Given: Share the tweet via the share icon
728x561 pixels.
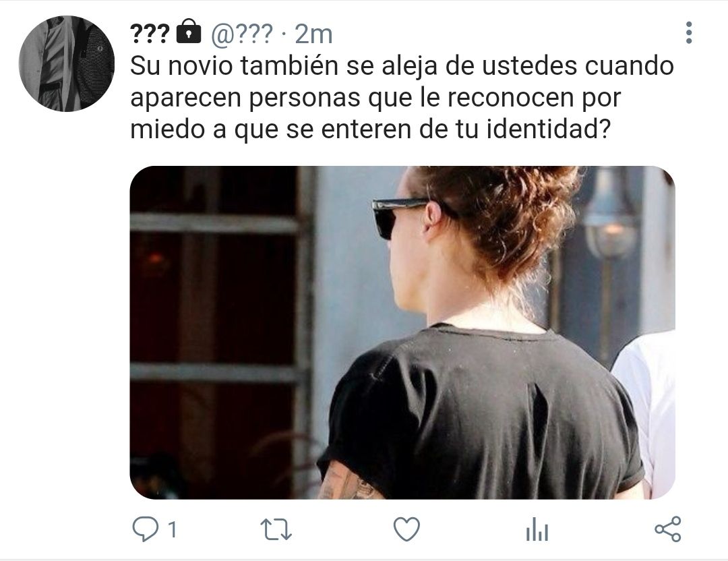Looking at the screenshot, I should pos(667,529).
